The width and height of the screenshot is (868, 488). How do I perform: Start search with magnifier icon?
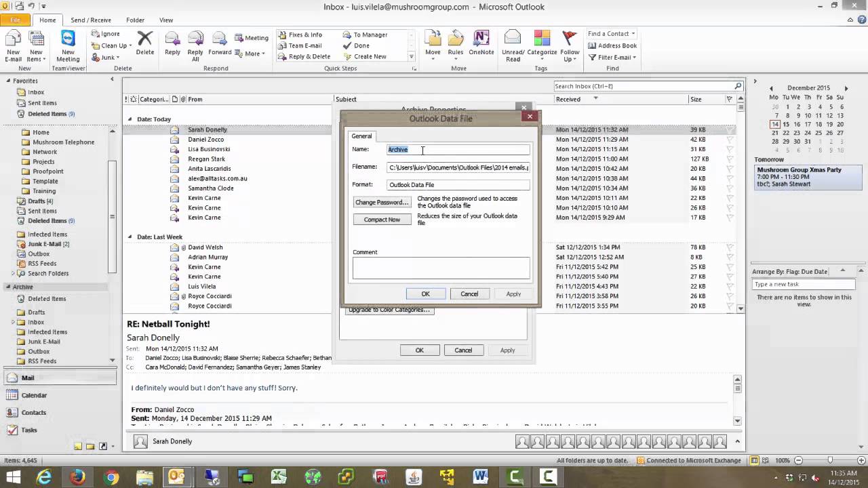coord(738,86)
